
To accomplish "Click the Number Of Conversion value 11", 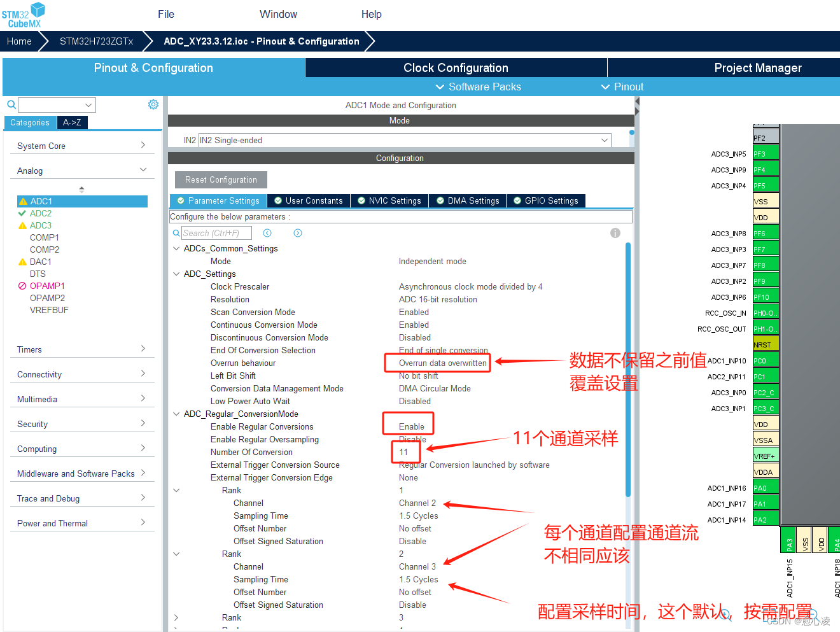I will click(x=403, y=452).
